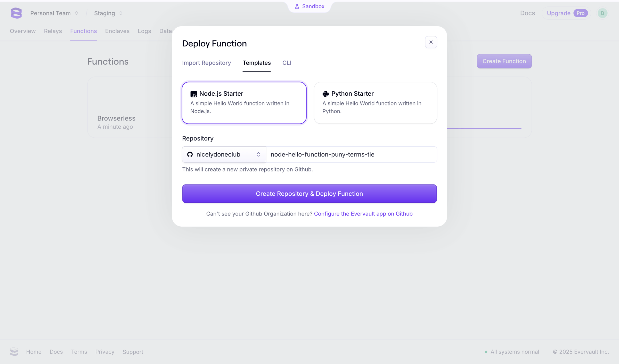The height and width of the screenshot is (364, 619).
Task: Click the Evervault logo in the header
Action: 16,13
